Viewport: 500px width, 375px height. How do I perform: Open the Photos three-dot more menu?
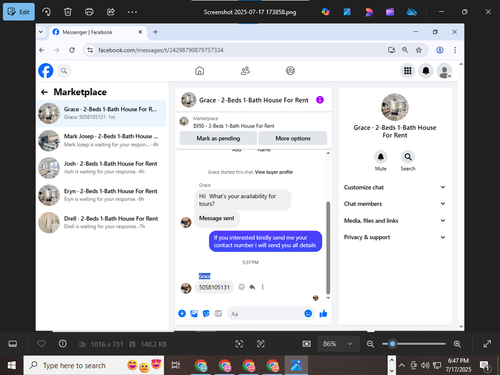point(132,12)
